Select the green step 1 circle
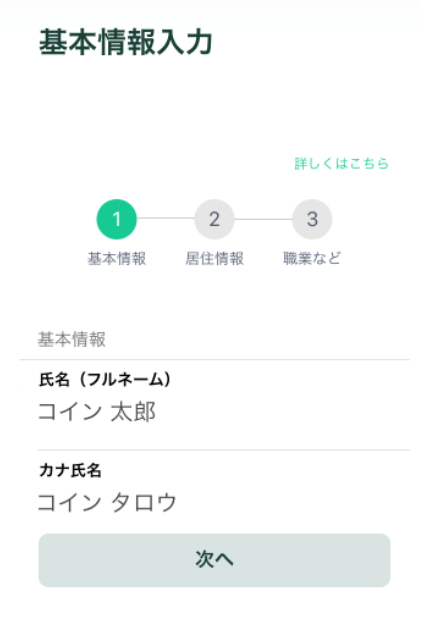This screenshot has width=421, height=631. point(117,219)
